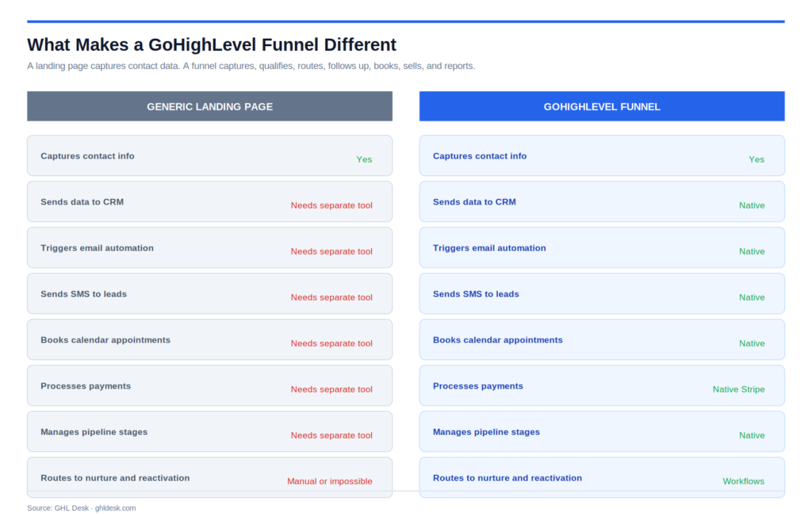
Task: Click 'Needs separate tool' in generic Manages pipeline row
Action: 331,435
